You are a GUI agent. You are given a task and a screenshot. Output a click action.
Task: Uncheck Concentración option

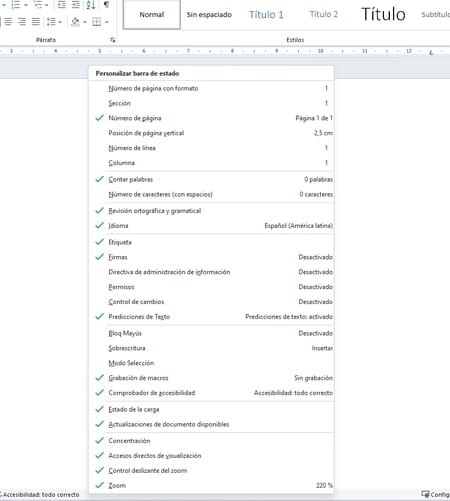coord(212,441)
